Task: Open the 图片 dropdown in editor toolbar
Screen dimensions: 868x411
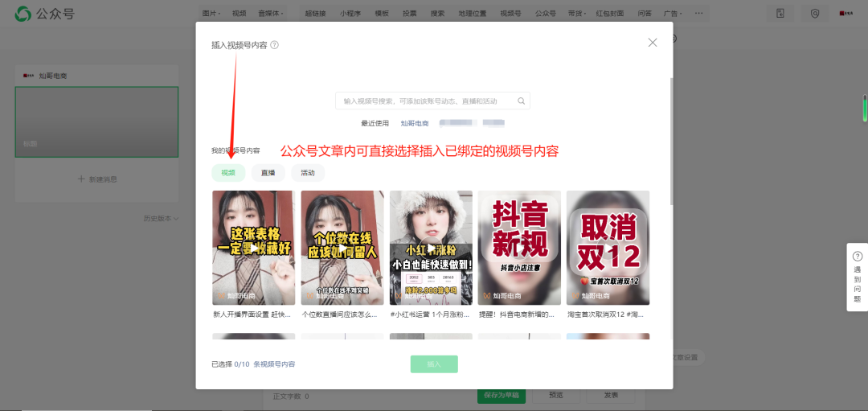Action: point(211,14)
